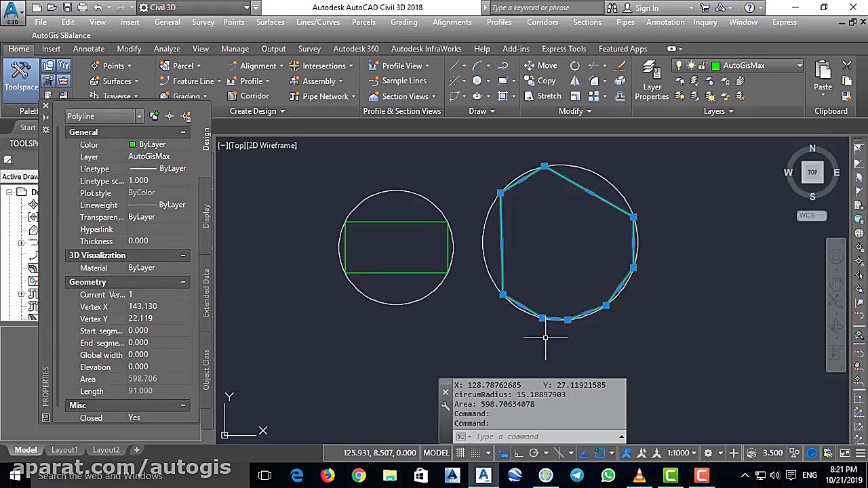Toggle layer lock for AutoGisMax
The width and height of the screenshot is (868, 488).
pos(703,66)
